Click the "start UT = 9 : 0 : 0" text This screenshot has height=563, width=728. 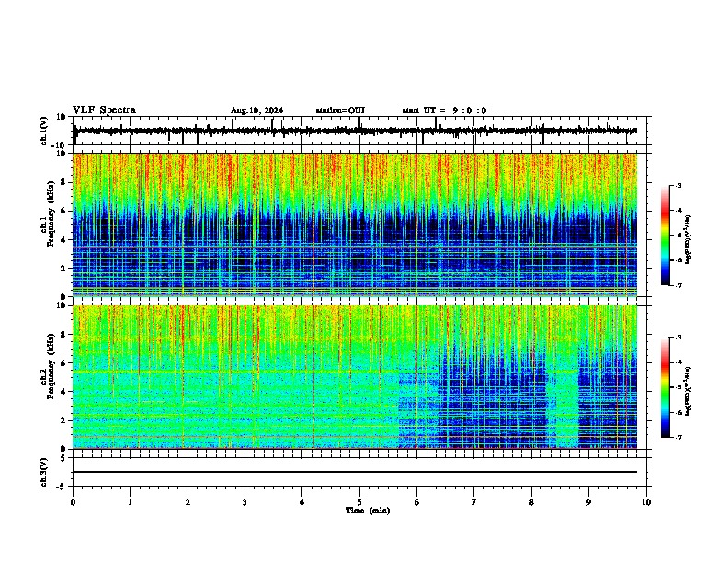pos(444,110)
